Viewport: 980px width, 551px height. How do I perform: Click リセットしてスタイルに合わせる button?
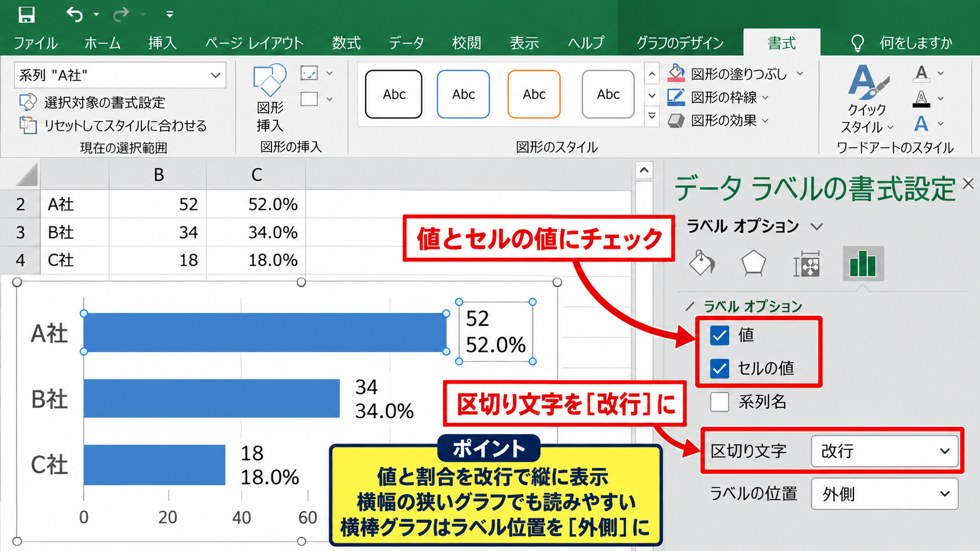pos(113,125)
